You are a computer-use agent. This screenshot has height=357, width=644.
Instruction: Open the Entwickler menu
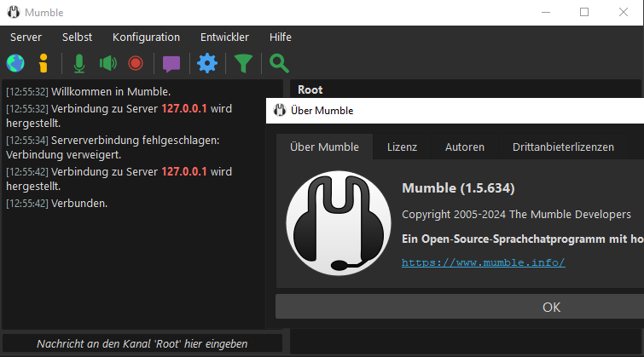[224, 37]
